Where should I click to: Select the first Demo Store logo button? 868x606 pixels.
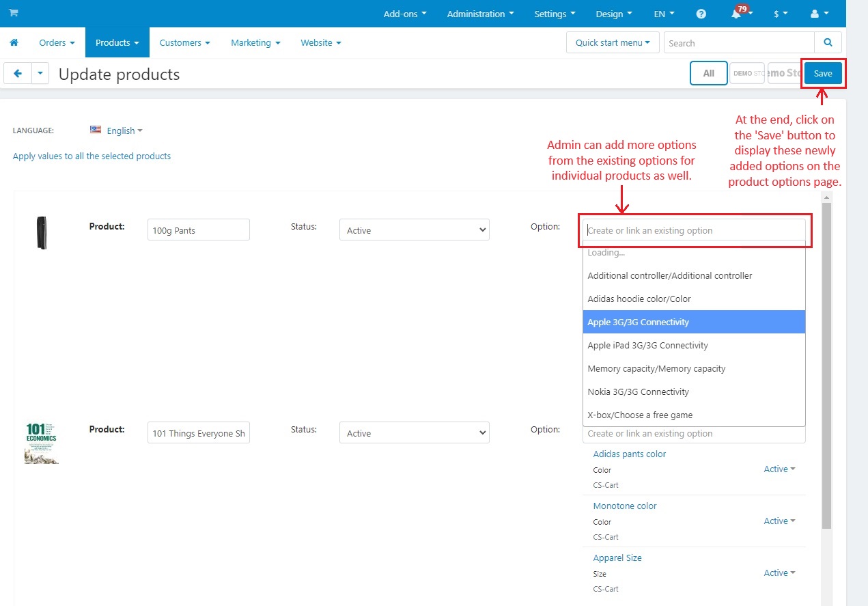coord(747,73)
